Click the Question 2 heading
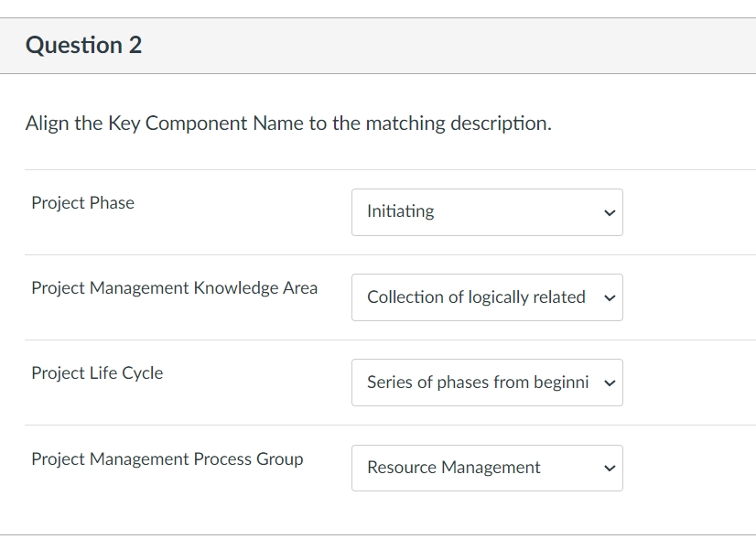The width and height of the screenshot is (756, 550). coord(83,45)
